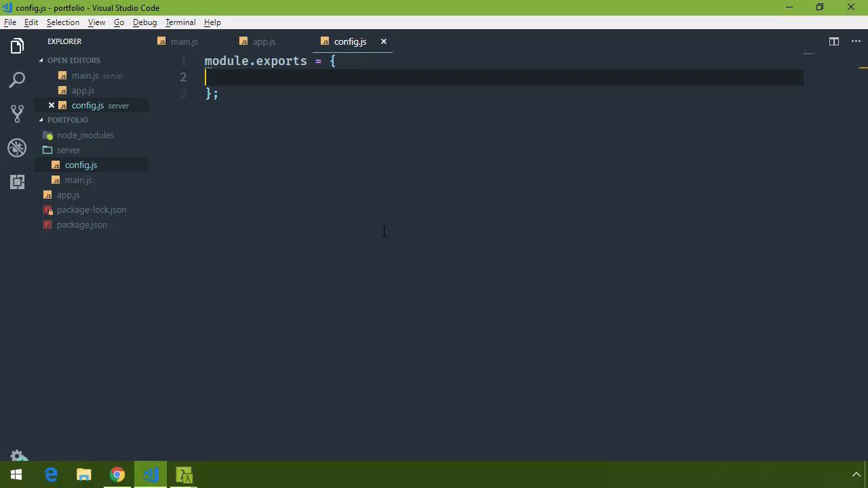868x488 pixels.
Task: Launch Google Chrome from the taskbar
Action: point(117,474)
